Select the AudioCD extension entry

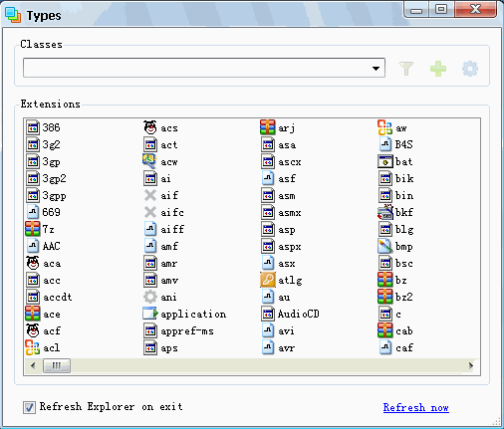(290, 314)
